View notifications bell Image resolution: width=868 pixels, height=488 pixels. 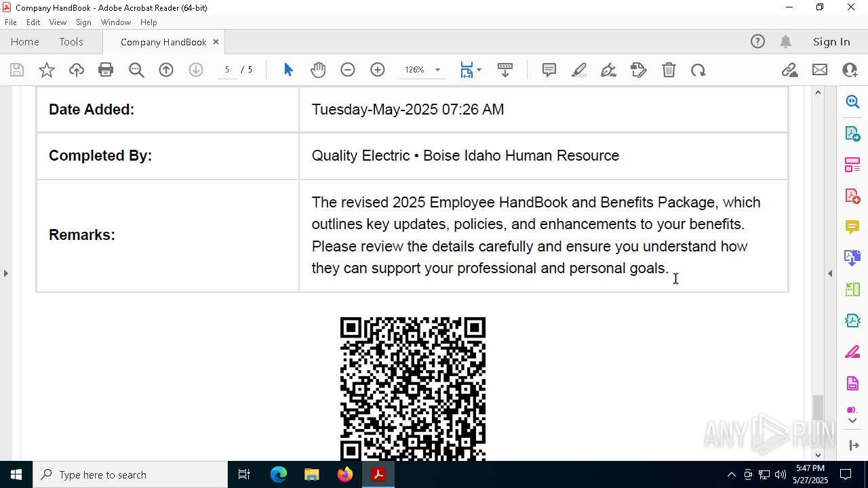tap(786, 42)
